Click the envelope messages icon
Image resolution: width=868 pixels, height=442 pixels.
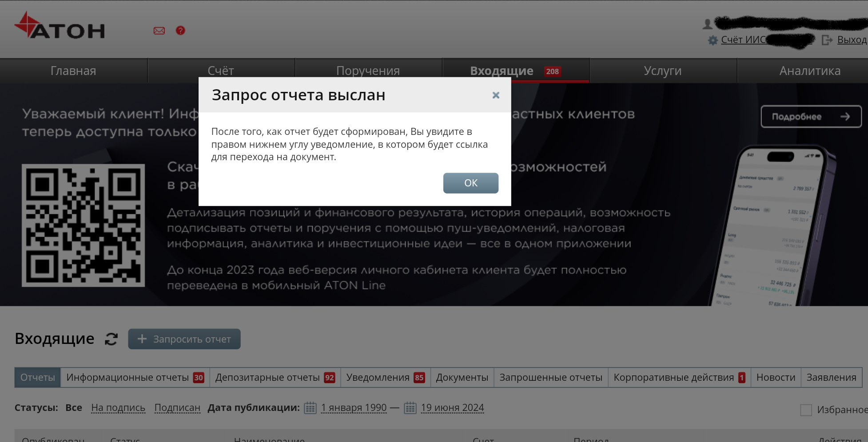tap(159, 31)
